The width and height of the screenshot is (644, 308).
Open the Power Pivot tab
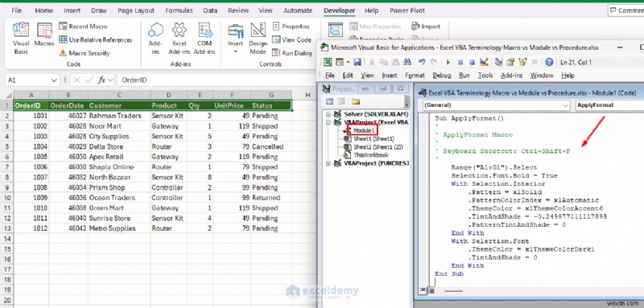tap(407, 10)
